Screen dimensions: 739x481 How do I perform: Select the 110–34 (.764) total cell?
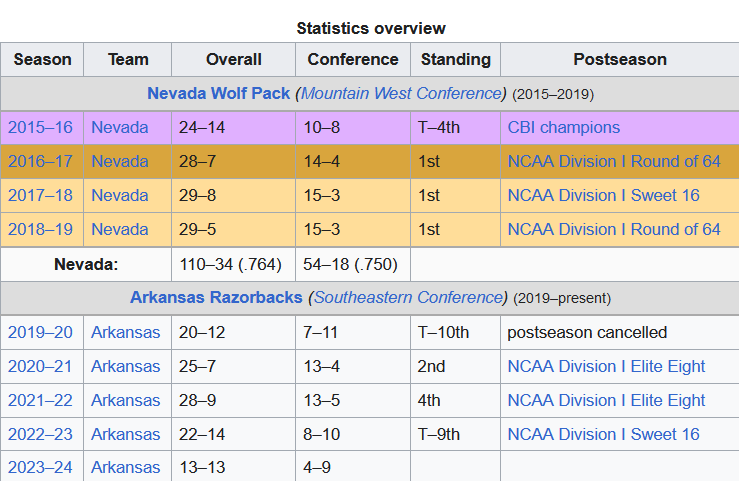click(x=233, y=264)
